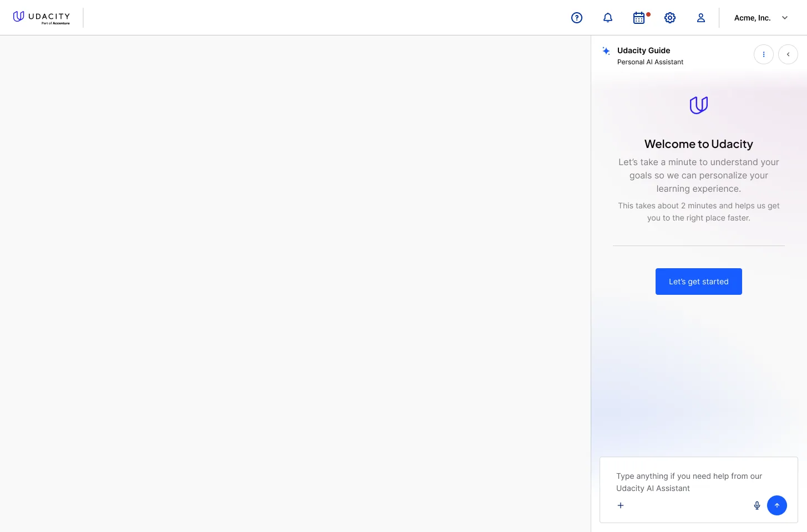This screenshot has height=532, width=807.
Task: Open the user profile icon
Action: (x=701, y=18)
